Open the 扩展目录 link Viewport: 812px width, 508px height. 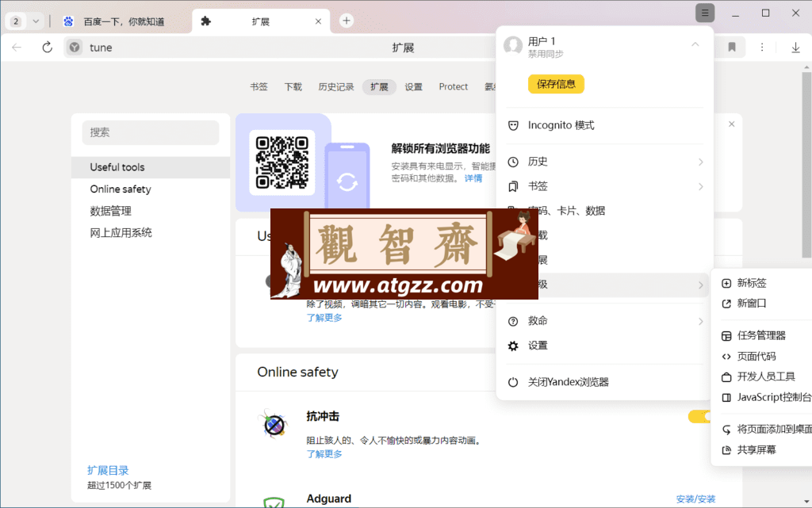point(108,470)
